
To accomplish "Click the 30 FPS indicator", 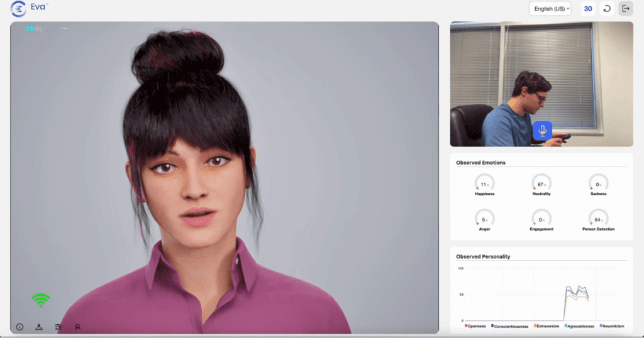I will click(31, 28).
